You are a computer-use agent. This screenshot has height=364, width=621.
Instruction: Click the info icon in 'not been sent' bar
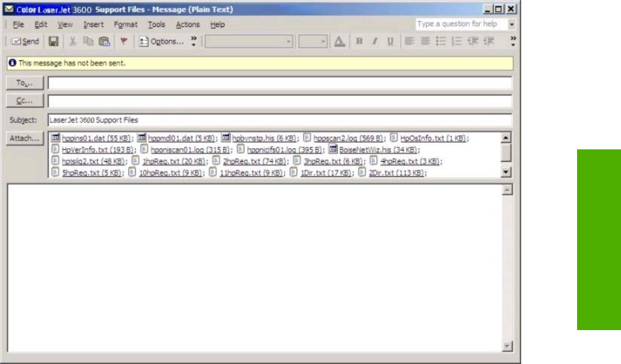click(13, 63)
